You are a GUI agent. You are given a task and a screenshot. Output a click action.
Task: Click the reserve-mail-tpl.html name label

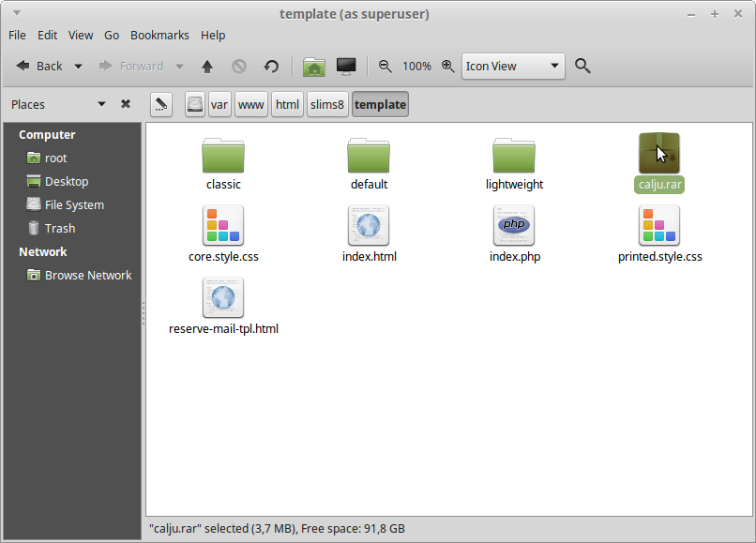(223, 329)
